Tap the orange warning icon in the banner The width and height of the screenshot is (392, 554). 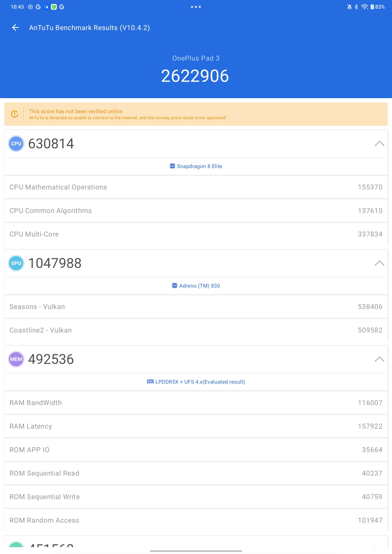[x=15, y=114]
